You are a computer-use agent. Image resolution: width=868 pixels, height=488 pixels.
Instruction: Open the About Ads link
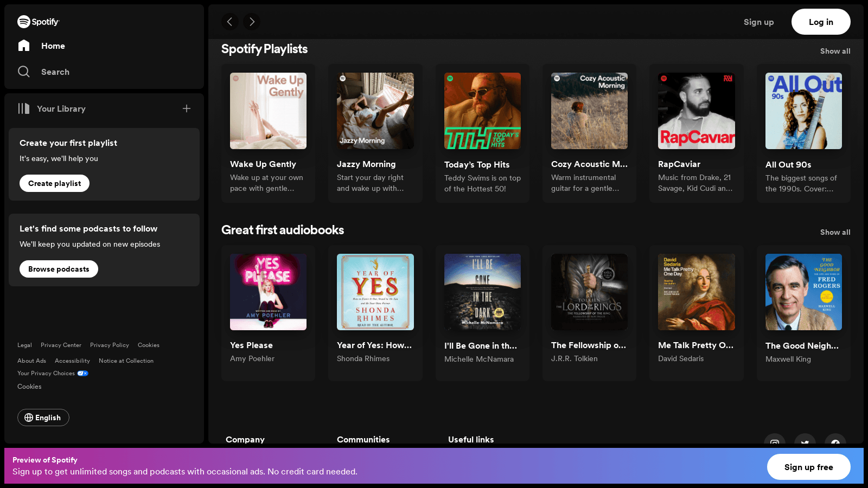pos(31,361)
